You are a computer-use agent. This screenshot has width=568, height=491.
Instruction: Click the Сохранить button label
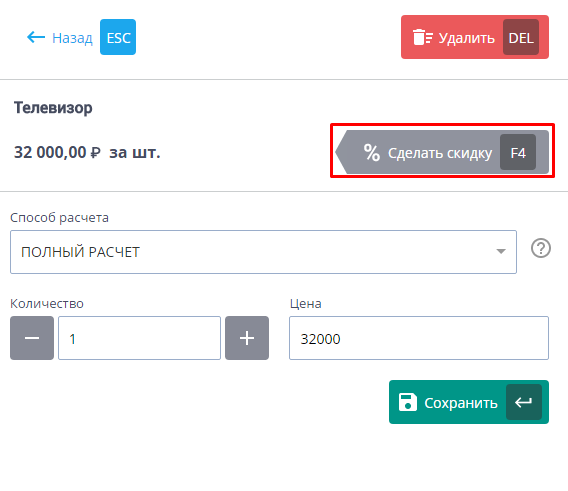(x=461, y=403)
